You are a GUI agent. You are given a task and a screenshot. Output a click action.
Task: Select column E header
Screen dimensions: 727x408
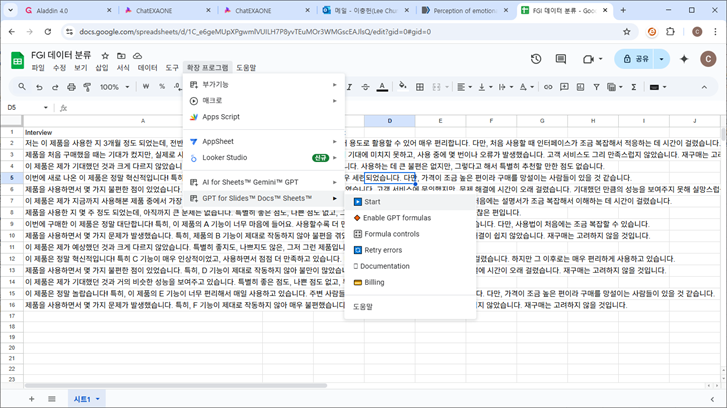coord(440,121)
